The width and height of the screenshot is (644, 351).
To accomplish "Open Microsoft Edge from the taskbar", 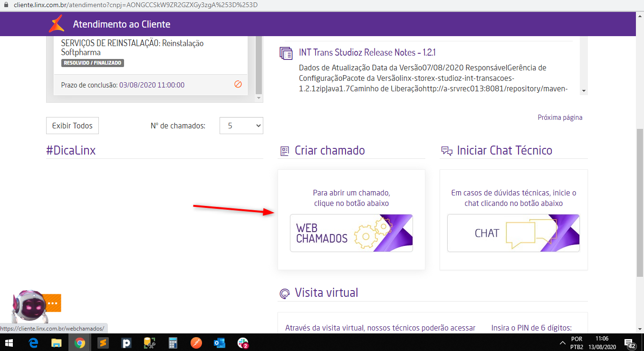I will click(33, 342).
